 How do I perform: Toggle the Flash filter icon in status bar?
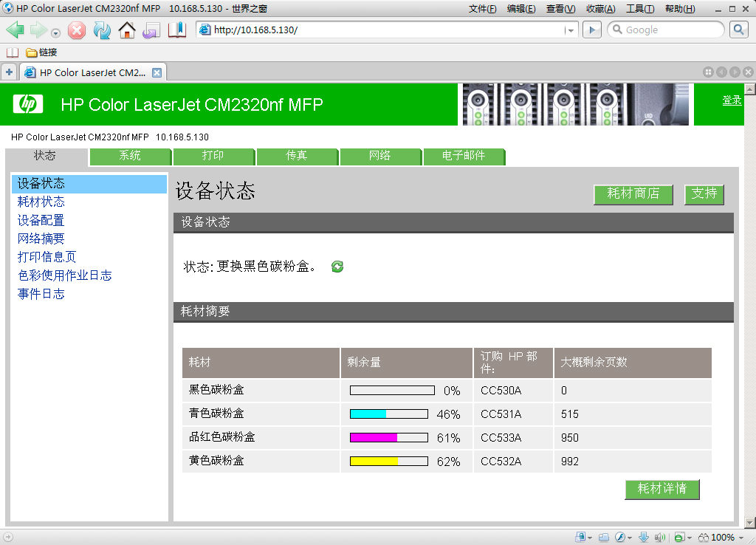(x=622, y=537)
